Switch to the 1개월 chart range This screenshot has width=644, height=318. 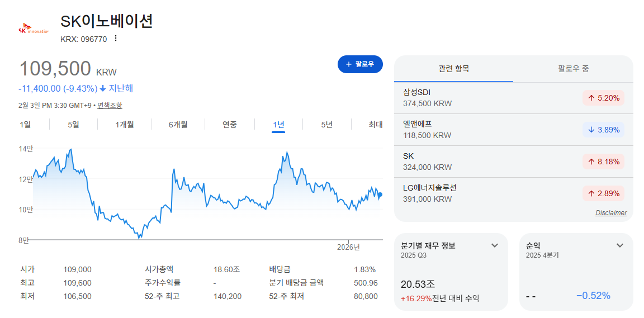tap(125, 124)
